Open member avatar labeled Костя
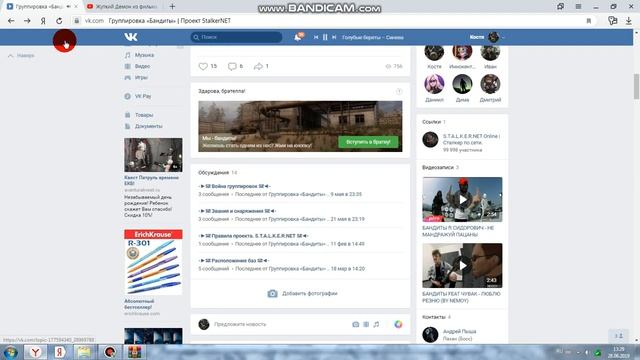 434,53
